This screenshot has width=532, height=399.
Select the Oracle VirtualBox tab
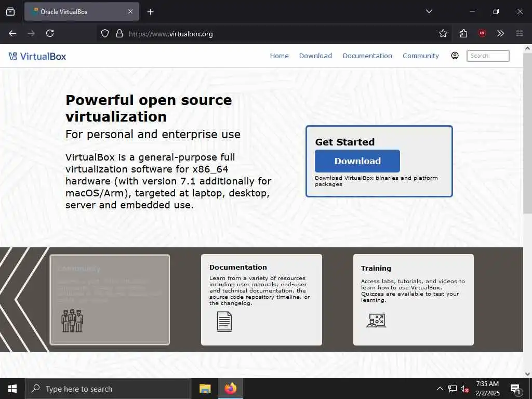click(x=82, y=11)
